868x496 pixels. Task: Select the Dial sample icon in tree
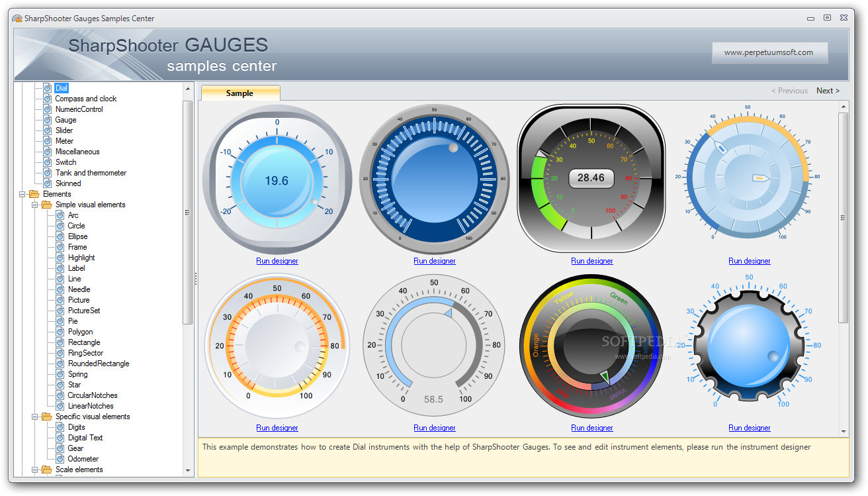(48, 88)
